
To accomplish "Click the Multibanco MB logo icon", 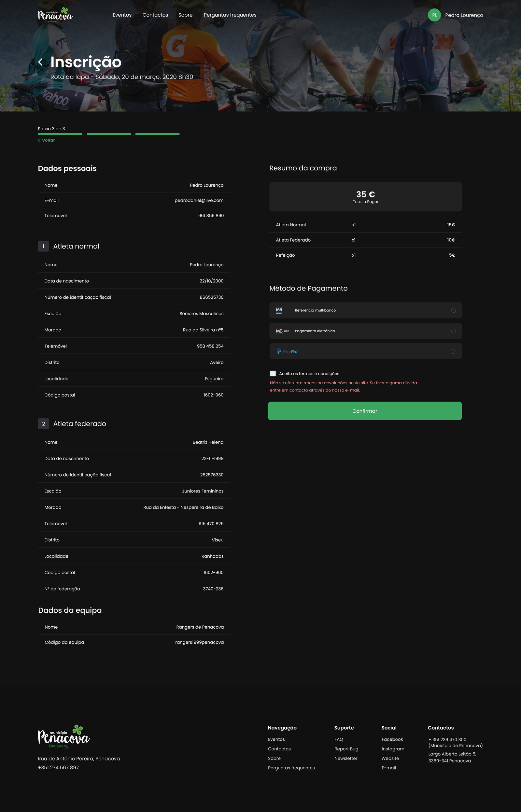I will click(279, 310).
